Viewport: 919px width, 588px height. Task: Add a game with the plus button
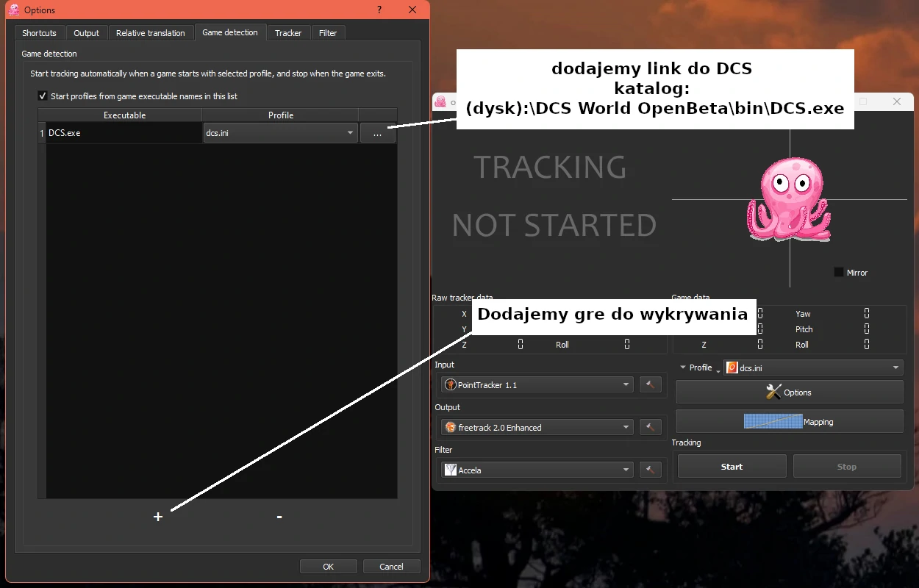[158, 517]
